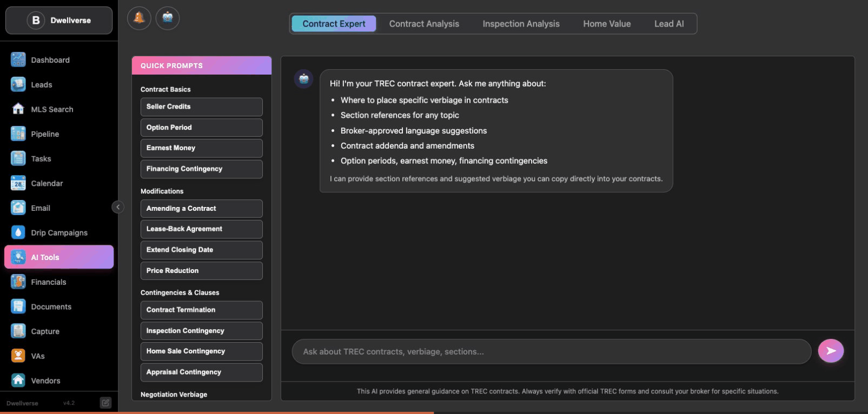Collapse the sidebar with the chevron
This screenshot has height=414, width=868.
118,207
